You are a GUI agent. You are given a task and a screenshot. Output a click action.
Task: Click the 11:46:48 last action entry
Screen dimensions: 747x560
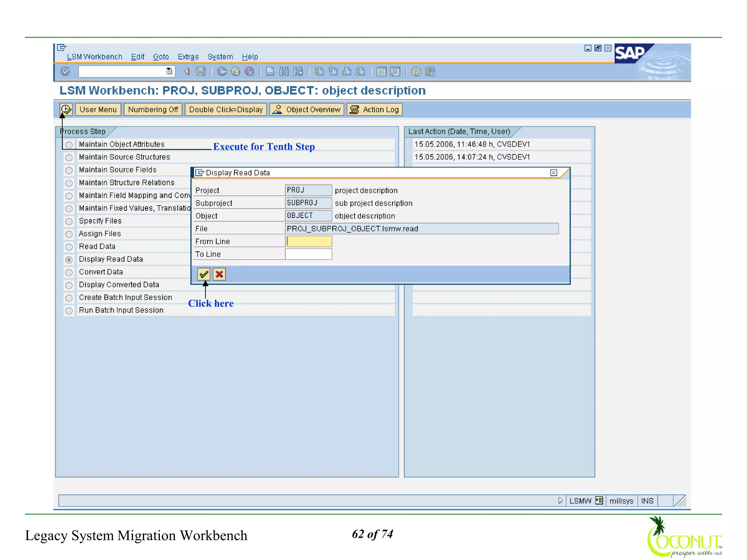501,144
